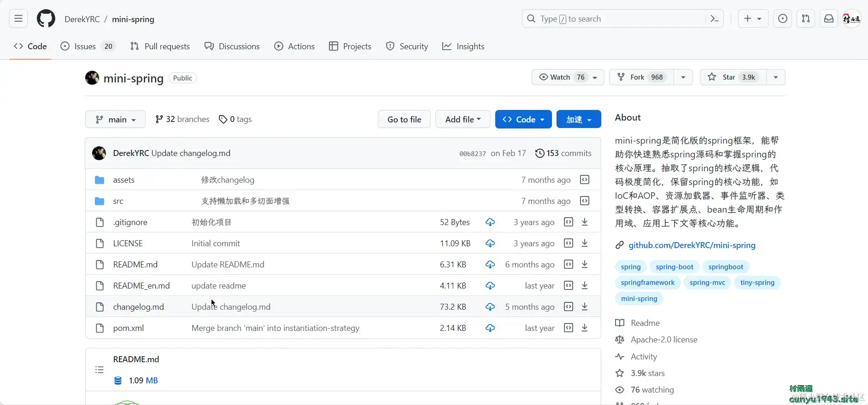Click the cloud download icon for pom.xml
868x405 pixels.
pos(490,328)
